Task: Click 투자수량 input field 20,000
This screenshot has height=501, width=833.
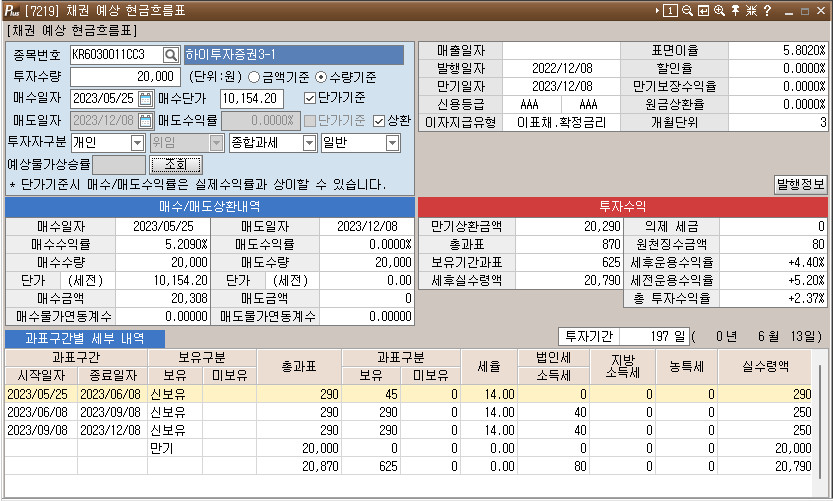Action: tap(125, 77)
